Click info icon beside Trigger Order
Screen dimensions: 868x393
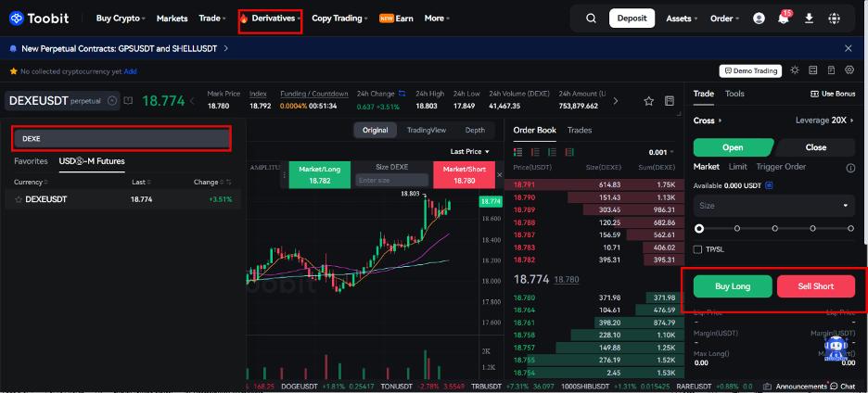coord(850,168)
